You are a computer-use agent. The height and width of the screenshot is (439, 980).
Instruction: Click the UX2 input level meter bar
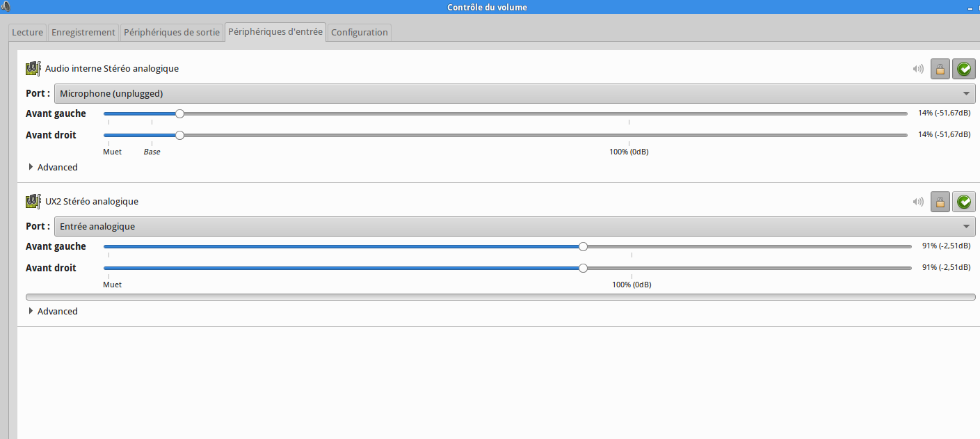[x=501, y=297]
